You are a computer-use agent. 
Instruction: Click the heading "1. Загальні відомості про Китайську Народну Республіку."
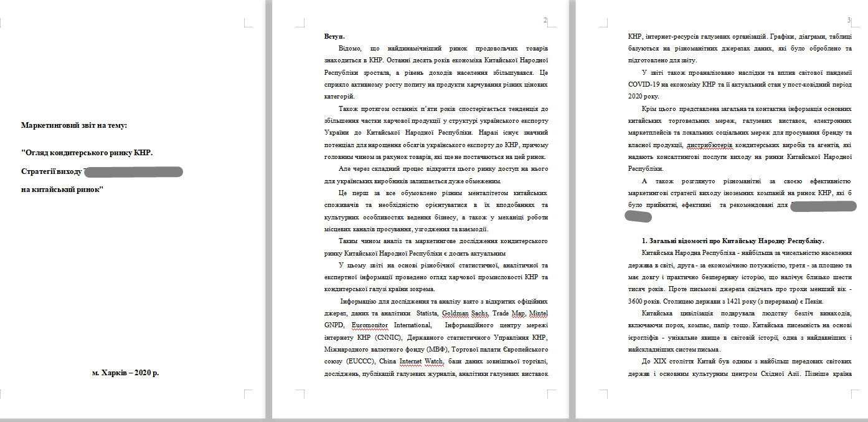pyautogui.click(x=733, y=241)
